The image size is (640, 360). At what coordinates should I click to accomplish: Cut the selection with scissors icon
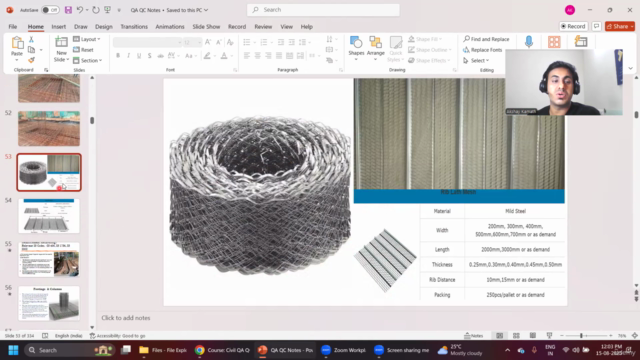click(x=31, y=40)
